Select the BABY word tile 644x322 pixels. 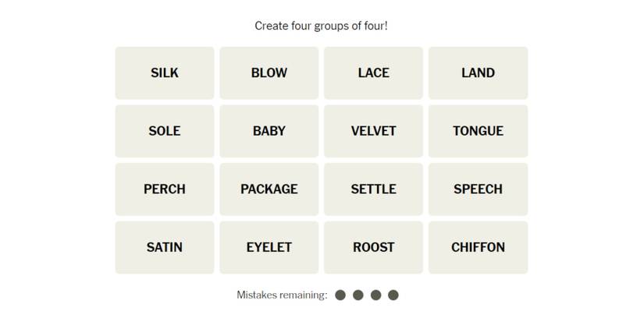[269, 131]
